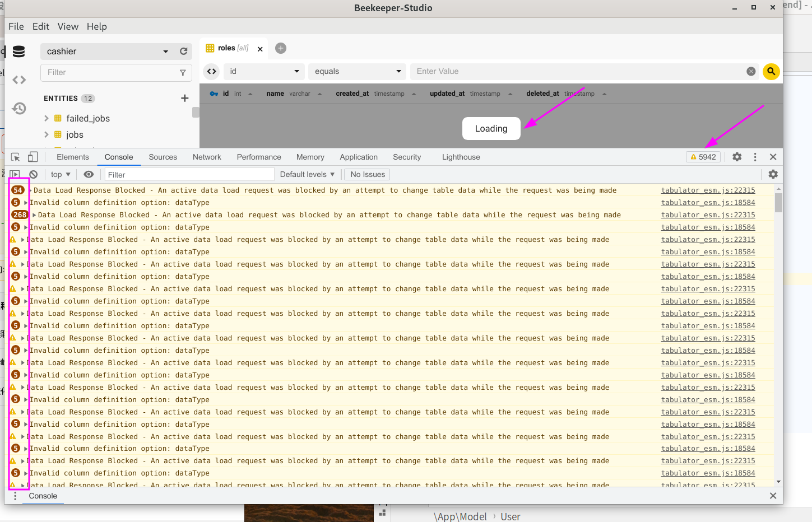Clear the console with the ban icon
Viewport: 812px width, 522px height.
click(33, 174)
